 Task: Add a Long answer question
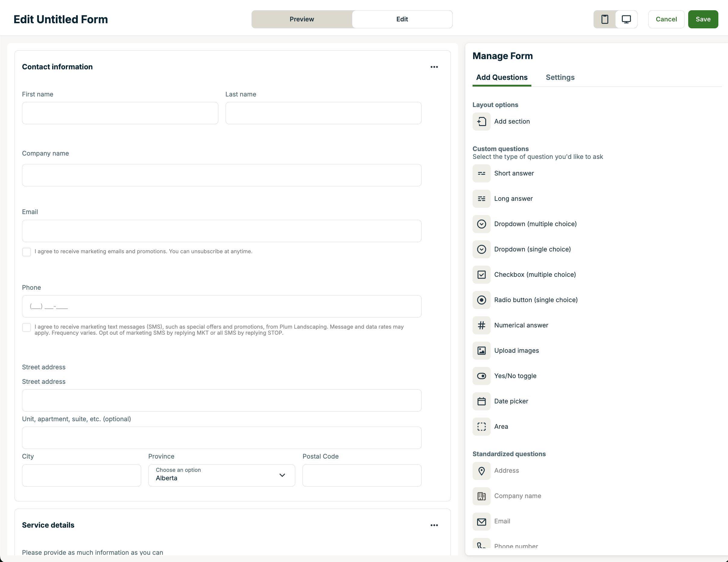tap(513, 198)
